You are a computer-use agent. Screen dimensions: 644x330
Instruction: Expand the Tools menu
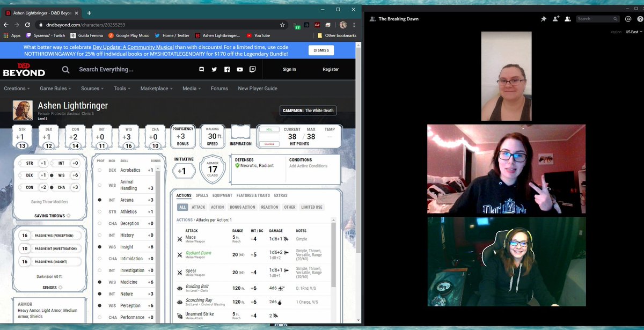tap(122, 89)
